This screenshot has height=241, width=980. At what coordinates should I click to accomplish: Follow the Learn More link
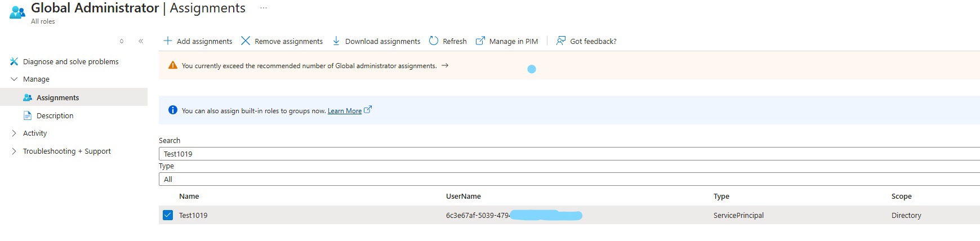pos(345,111)
